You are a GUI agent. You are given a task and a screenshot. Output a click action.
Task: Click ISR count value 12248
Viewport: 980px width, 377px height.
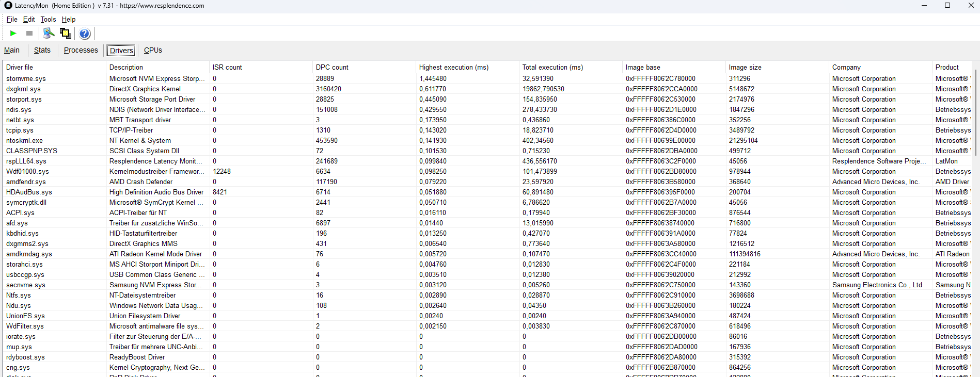[222, 171]
